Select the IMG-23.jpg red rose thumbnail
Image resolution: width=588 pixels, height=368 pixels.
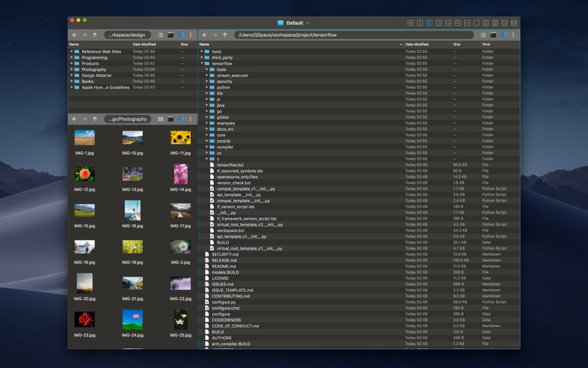[x=84, y=319]
